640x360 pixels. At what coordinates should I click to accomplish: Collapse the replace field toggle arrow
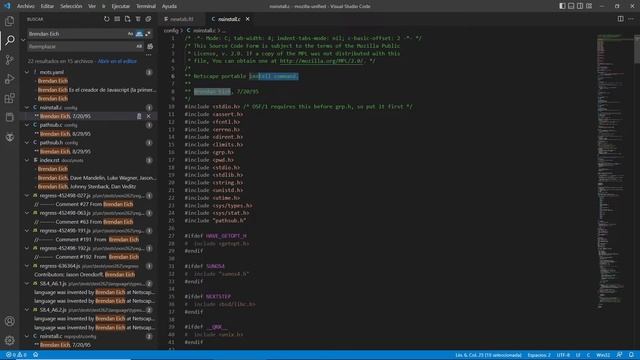click(23, 40)
